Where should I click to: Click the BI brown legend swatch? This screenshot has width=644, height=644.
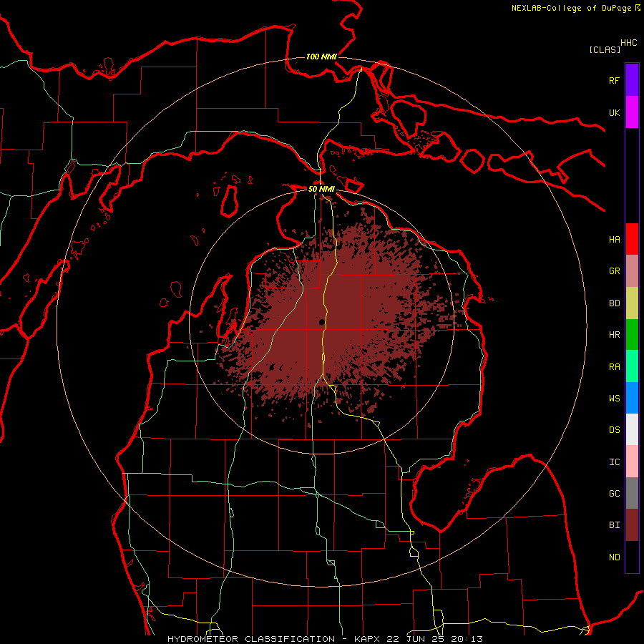tap(632, 525)
